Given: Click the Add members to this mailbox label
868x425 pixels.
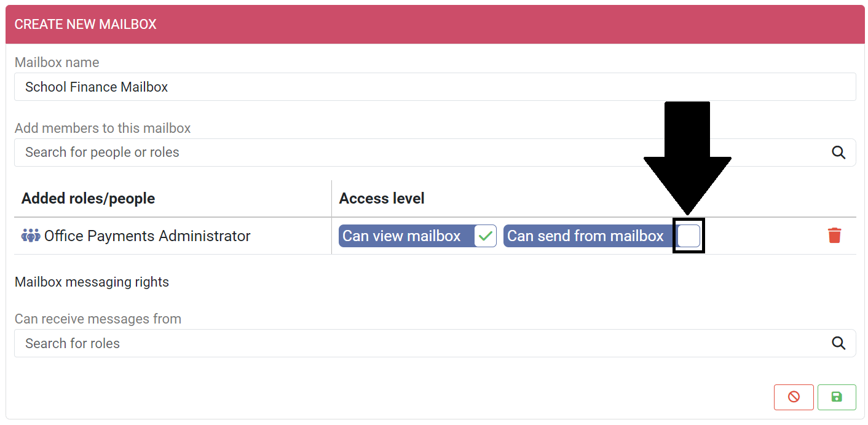Looking at the screenshot, I should (x=103, y=129).
